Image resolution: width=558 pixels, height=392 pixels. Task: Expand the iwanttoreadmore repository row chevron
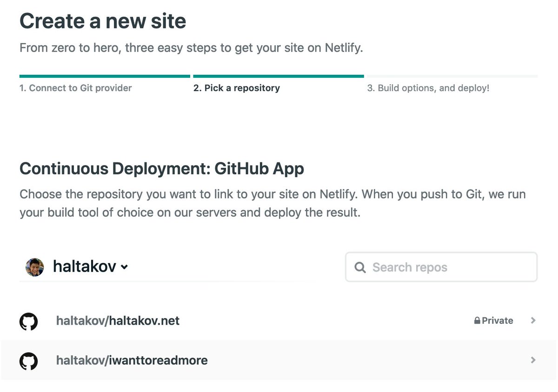click(x=533, y=360)
